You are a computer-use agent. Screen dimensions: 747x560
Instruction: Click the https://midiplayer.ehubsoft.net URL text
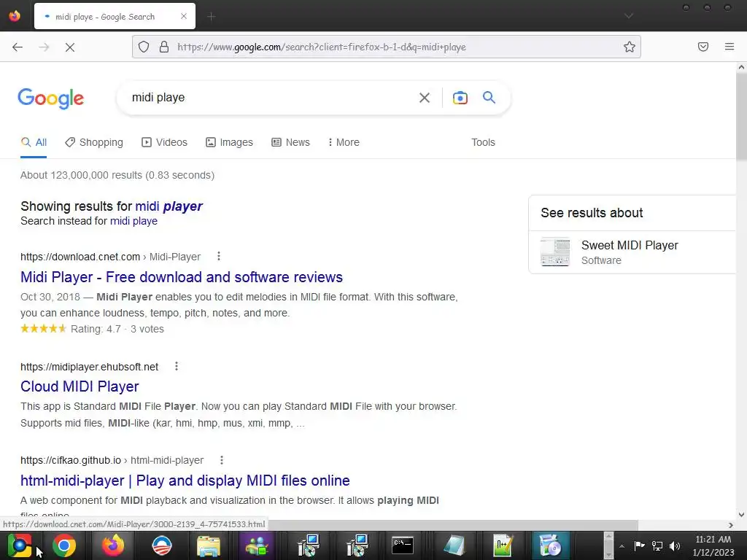point(89,367)
